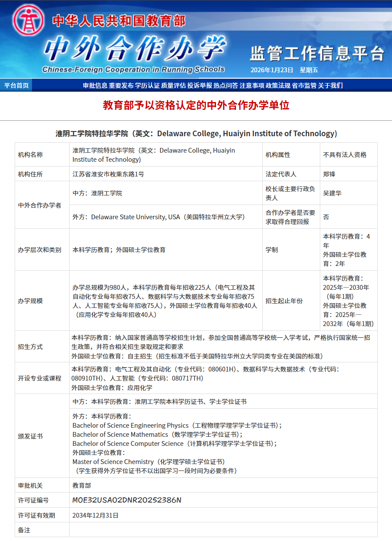Select the 合作办学者是否要求取得合理回报 label
Viewport: 392px width, 541px height.
point(291,217)
